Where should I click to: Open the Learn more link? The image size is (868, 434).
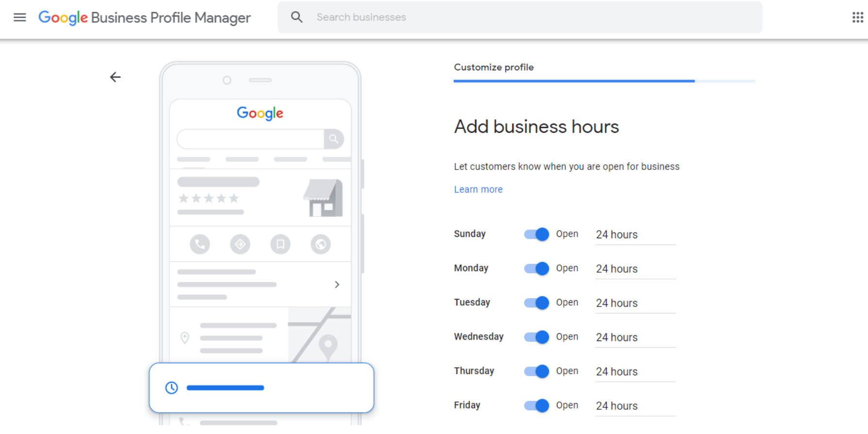pos(478,189)
